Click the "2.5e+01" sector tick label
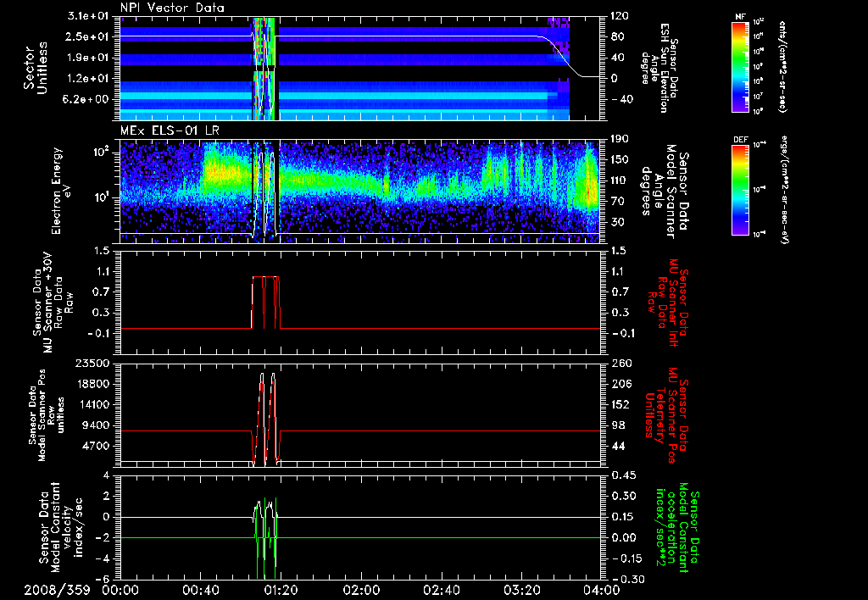 pyautogui.click(x=90, y=36)
